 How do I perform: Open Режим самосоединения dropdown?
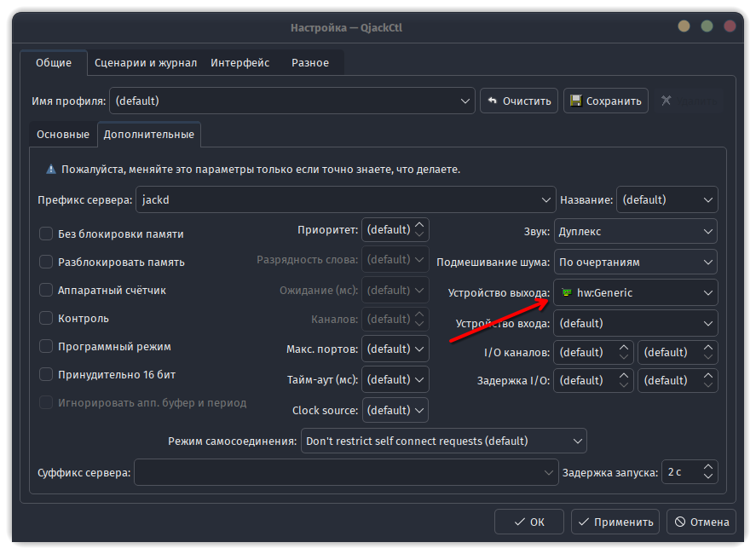point(443,441)
